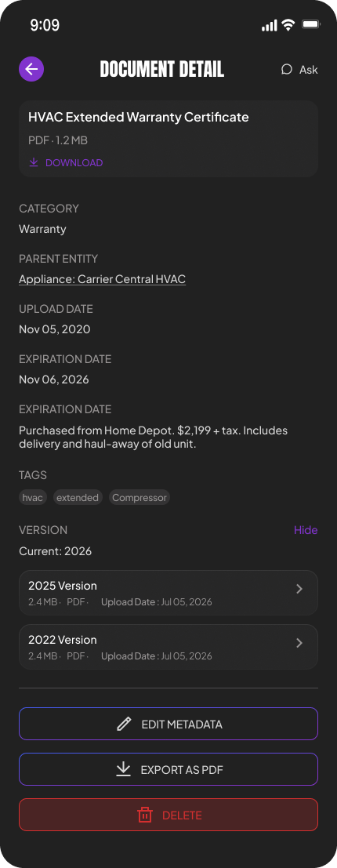Select the Compressor tag chip

[x=140, y=498]
